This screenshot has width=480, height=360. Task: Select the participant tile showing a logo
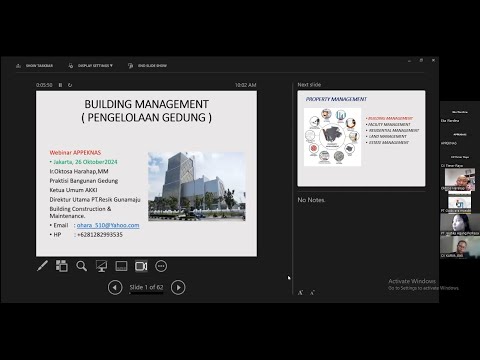click(460, 203)
